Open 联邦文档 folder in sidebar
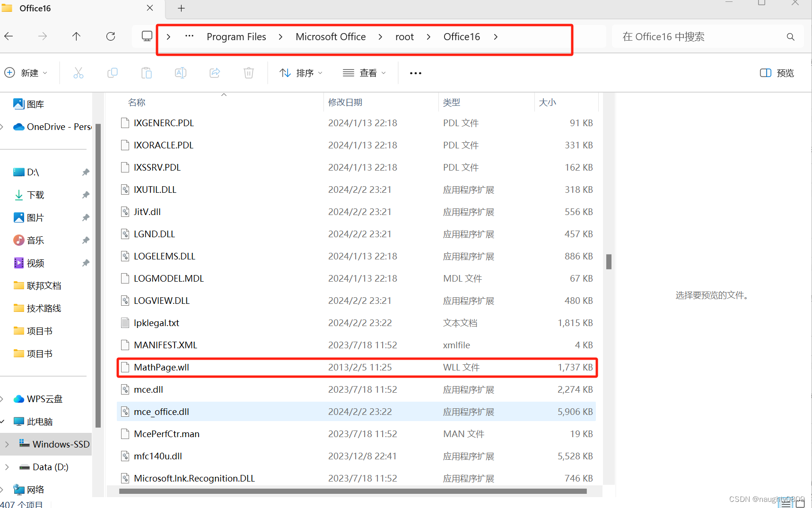This screenshot has height=508, width=812. 37,285
